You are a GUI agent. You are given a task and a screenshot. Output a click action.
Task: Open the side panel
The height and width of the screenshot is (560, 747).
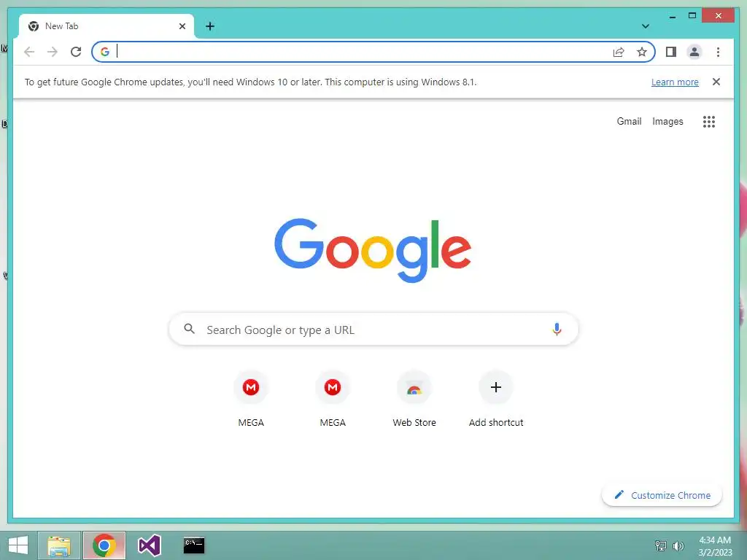671,52
